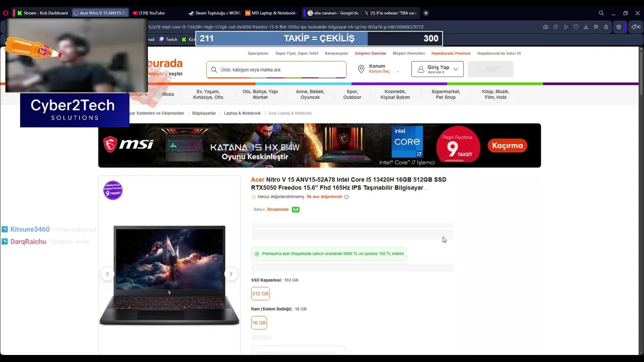The width and height of the screenshot is (644, 362).
Task: Open Müşteri Hizmetleri link
Action: pos(409,53)
